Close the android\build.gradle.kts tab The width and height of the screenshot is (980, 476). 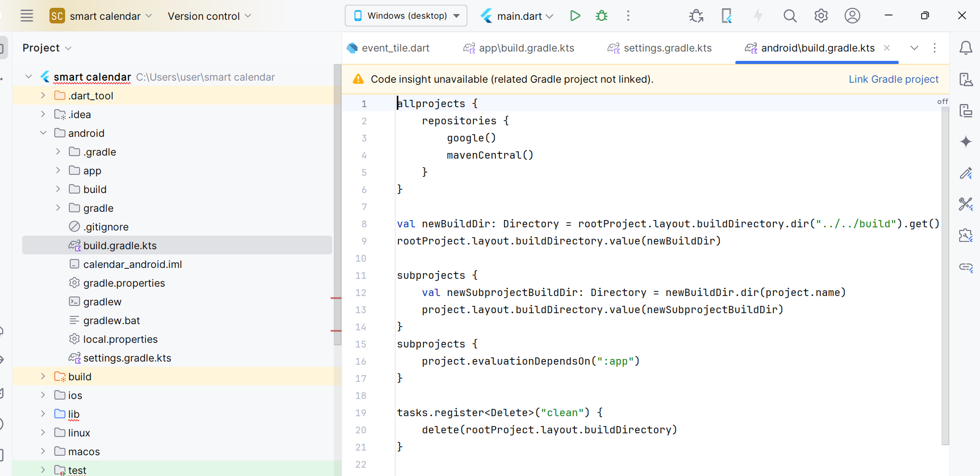point(886,48)
